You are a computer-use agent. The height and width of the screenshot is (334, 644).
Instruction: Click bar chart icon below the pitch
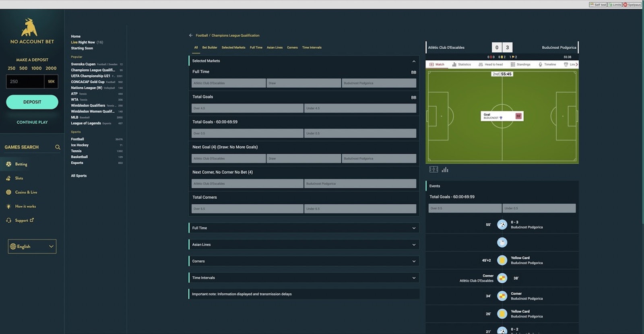pos(445,170)
